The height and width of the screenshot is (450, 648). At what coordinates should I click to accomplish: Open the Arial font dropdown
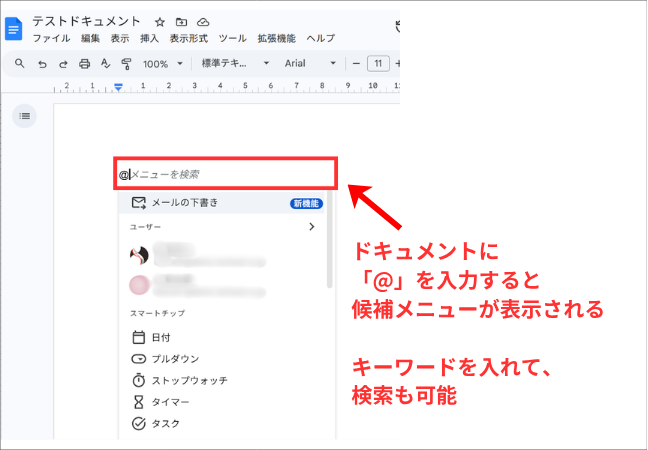click(310, 63)
